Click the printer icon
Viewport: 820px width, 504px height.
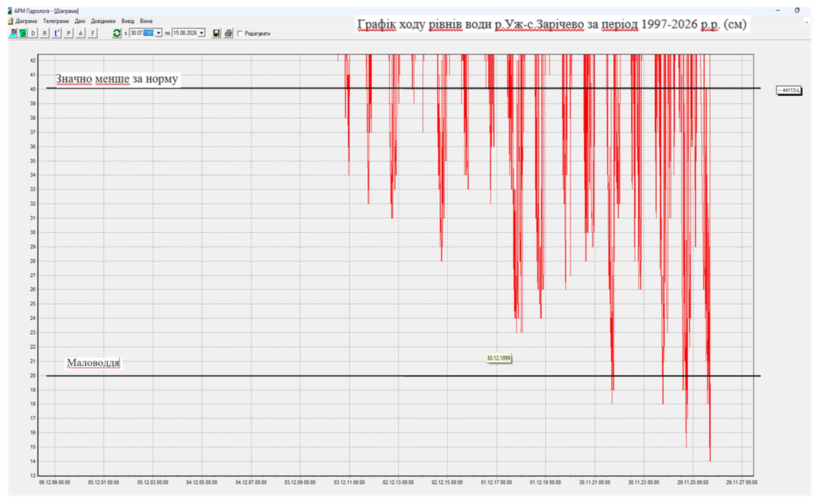point(228,33)
